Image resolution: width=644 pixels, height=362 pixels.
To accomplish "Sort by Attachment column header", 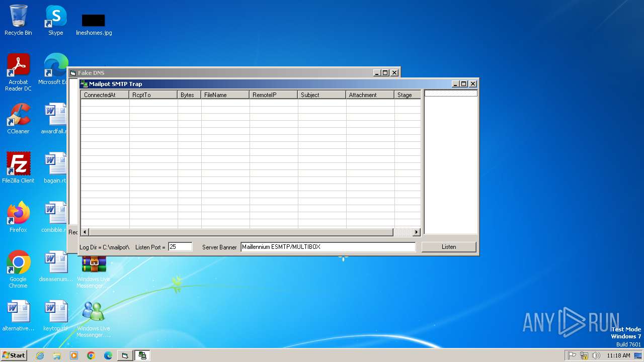I will click(x=370, y=95).
